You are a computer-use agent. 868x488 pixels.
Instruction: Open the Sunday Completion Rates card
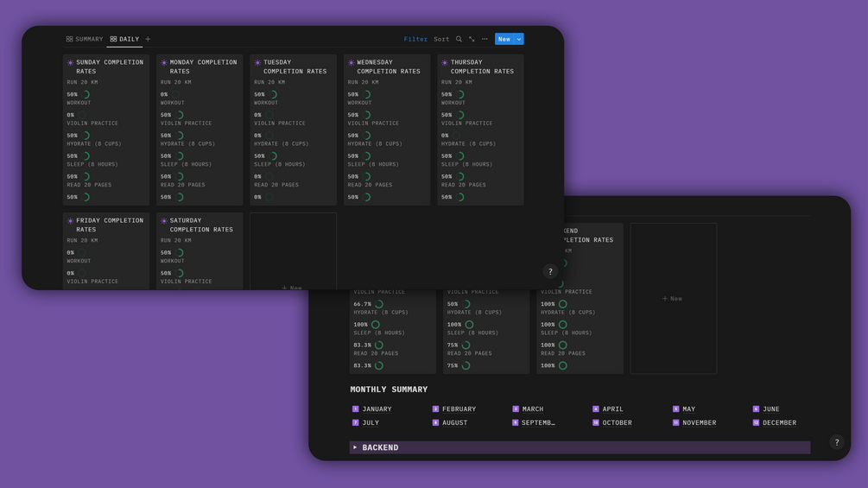click(x=105, y=130)
